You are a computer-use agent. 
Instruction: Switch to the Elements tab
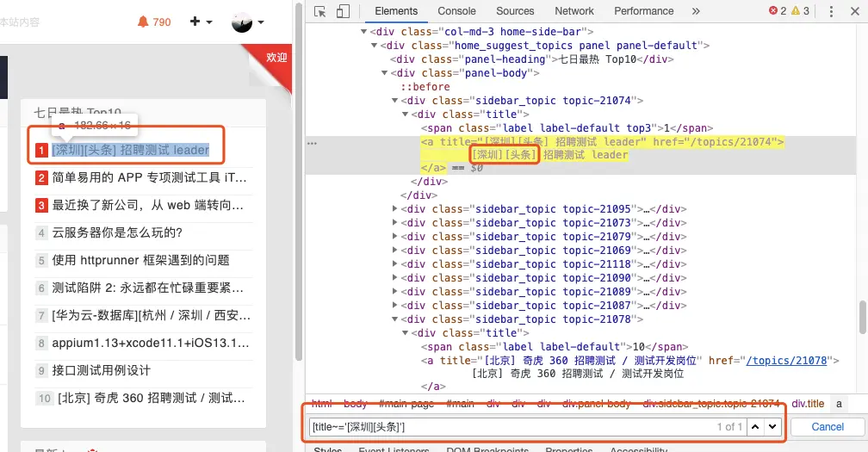(x=396, y=11)
